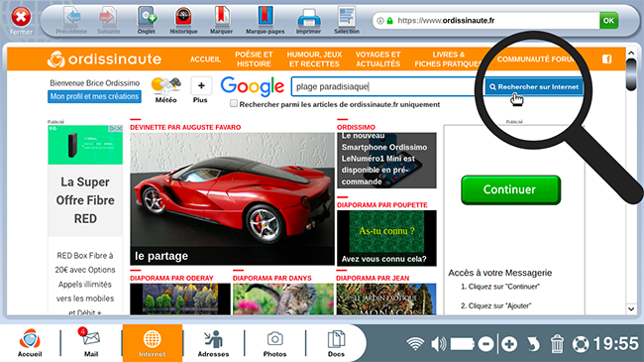Activate the Sélection tool
This screenshot has width=644, height=362.
(x=347, y=21)
